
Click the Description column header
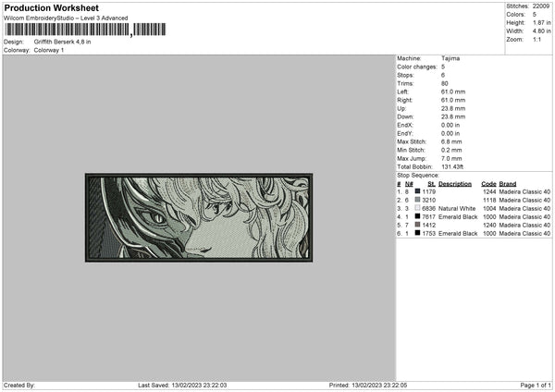455,184
